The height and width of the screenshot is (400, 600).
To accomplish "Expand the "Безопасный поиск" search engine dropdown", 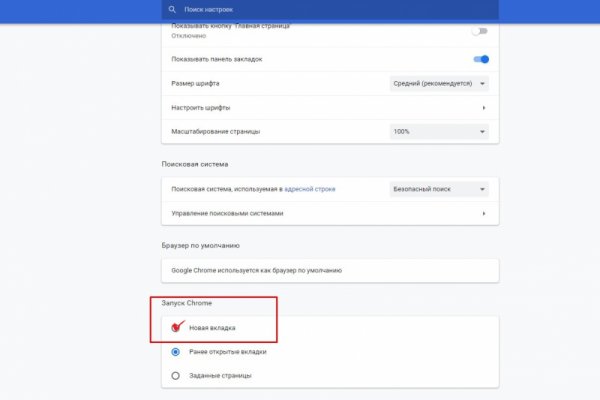I will tap(438, 188).
